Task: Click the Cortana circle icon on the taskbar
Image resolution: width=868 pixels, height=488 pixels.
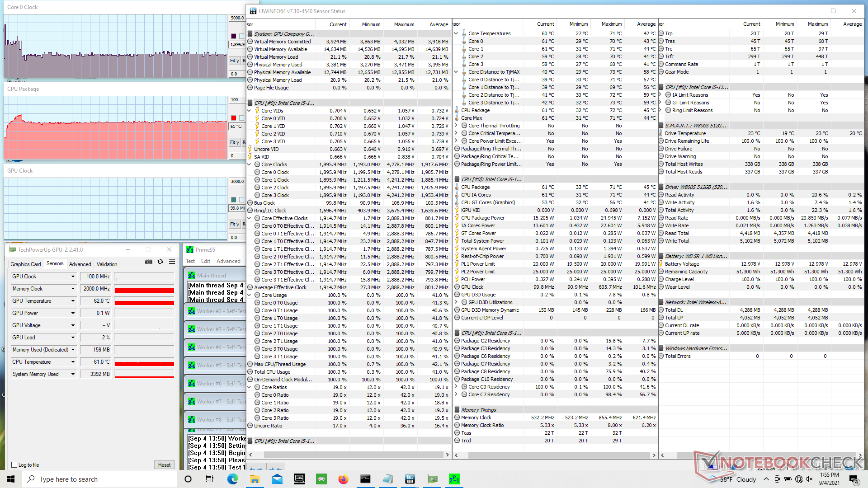Action: click(188, 479)
